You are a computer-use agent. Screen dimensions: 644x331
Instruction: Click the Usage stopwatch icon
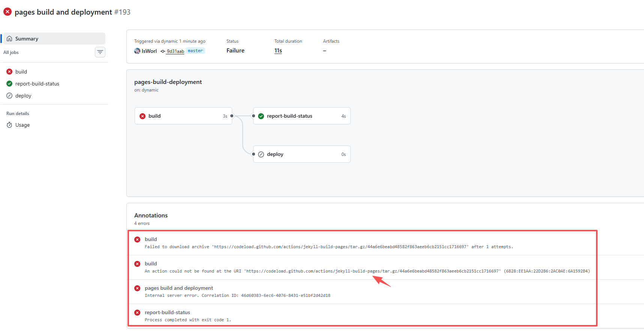[x=9, y=125]
